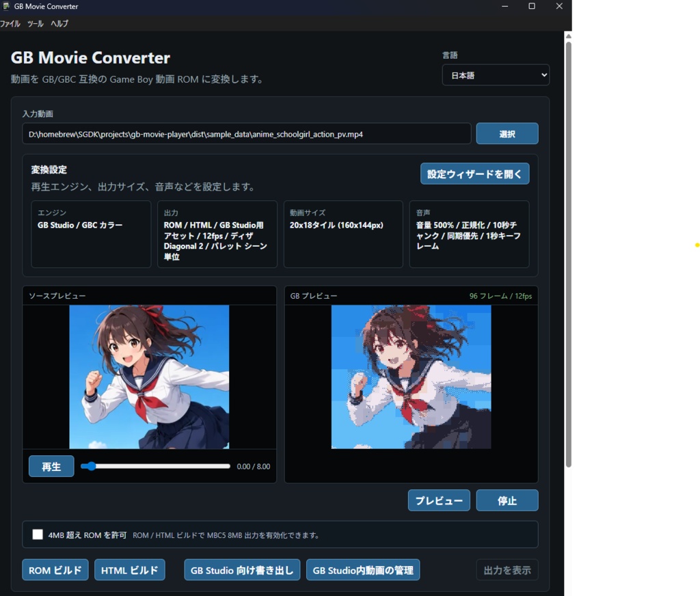700x596 pixels.
Task: Click the 停止 stop button
Action: click(x=507, y=500)
